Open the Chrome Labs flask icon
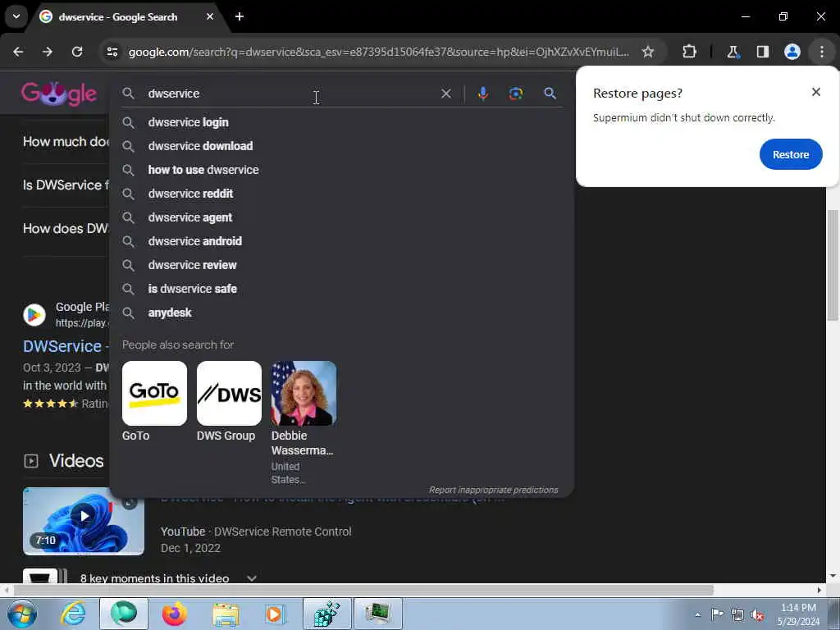Viewport: 840px width, 630px height. coord(733,52)
